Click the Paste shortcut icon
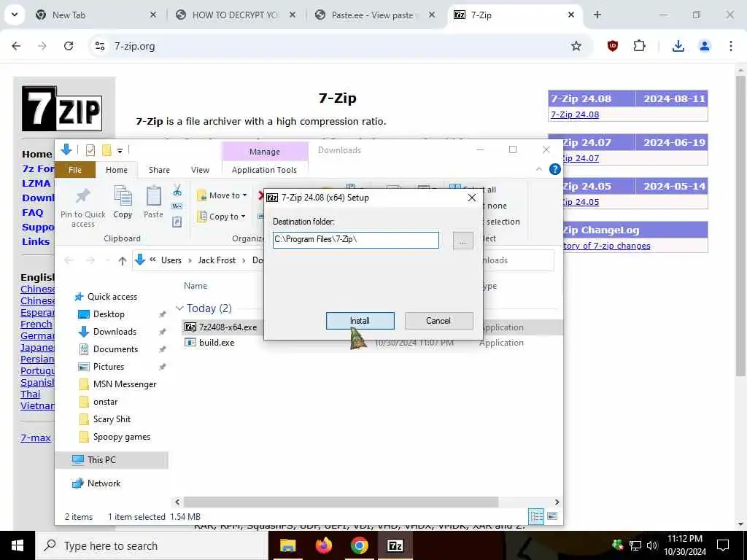The image size is (747, 560). (x=177, y=222)
